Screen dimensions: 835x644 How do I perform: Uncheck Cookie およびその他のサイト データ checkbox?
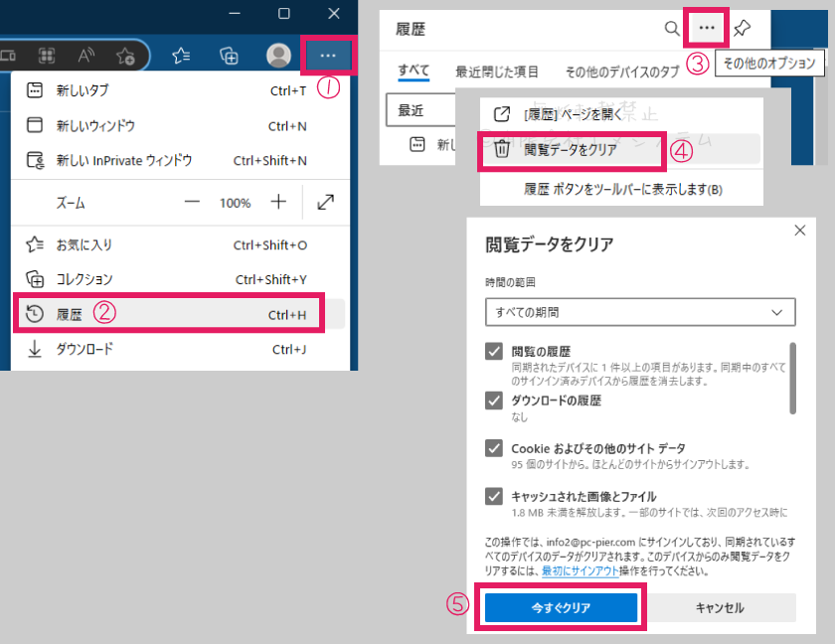[x=494, y=448]
